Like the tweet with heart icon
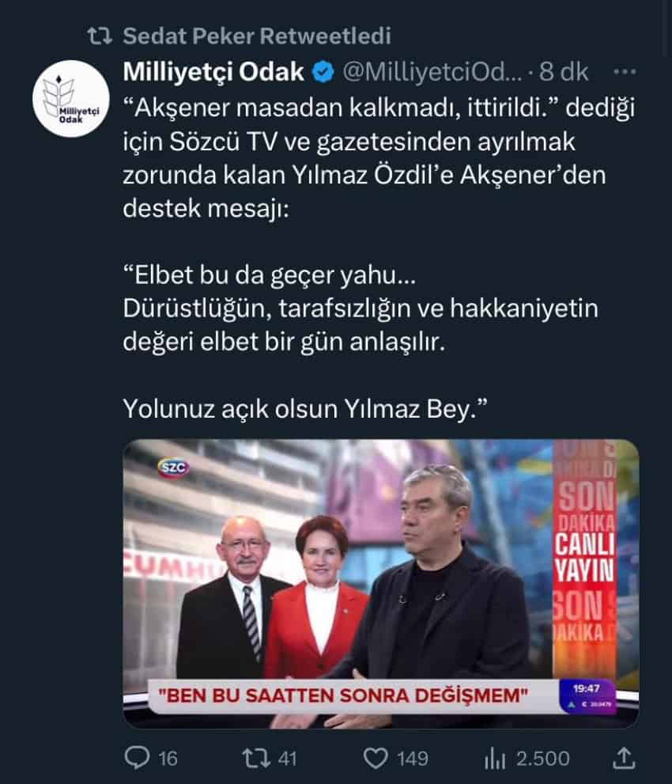The height and width of the screenshot is (784, 672). pyautogui.click(x=376, y=758)
